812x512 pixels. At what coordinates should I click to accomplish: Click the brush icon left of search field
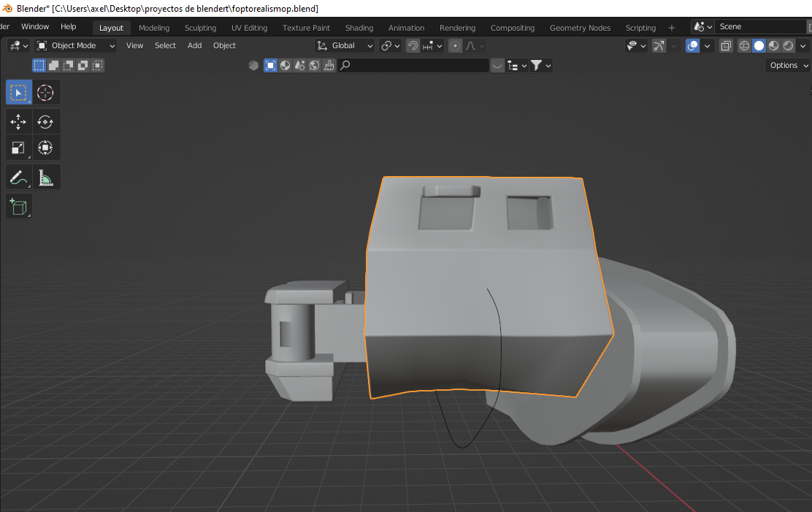(x=329, y=65)
